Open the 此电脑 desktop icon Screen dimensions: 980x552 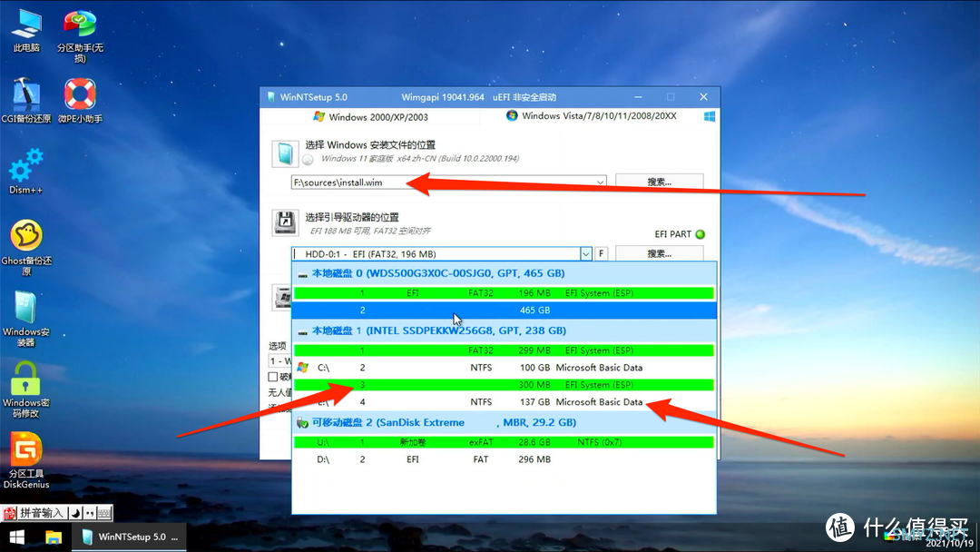tap(26, 31)
